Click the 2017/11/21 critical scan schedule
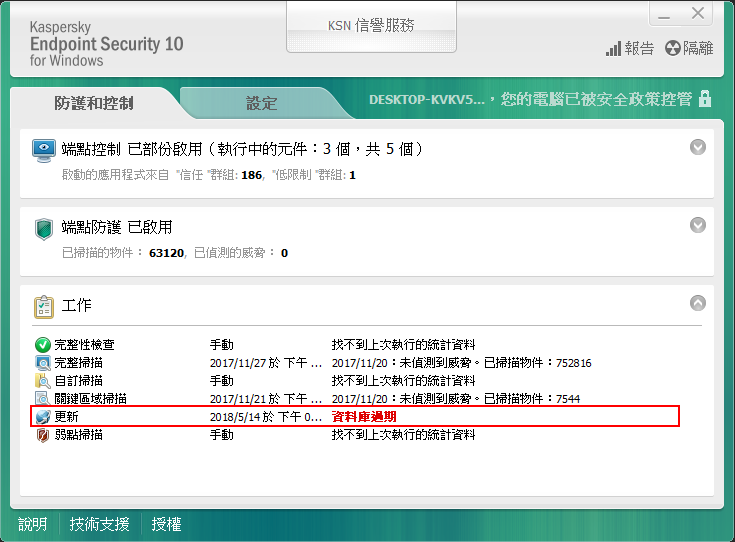The width and height of the screenshot is (735, 542). (266, 399)
